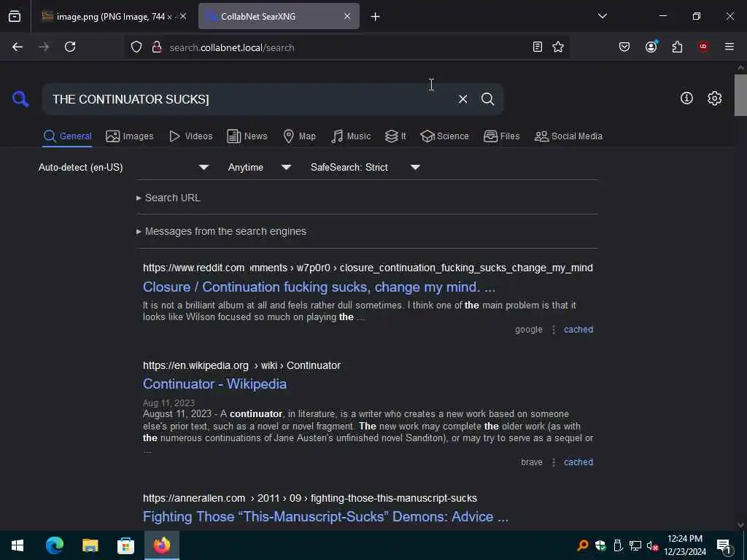Select the General search category
This screenshot has height=560, width=747.
tap(67, 136)
